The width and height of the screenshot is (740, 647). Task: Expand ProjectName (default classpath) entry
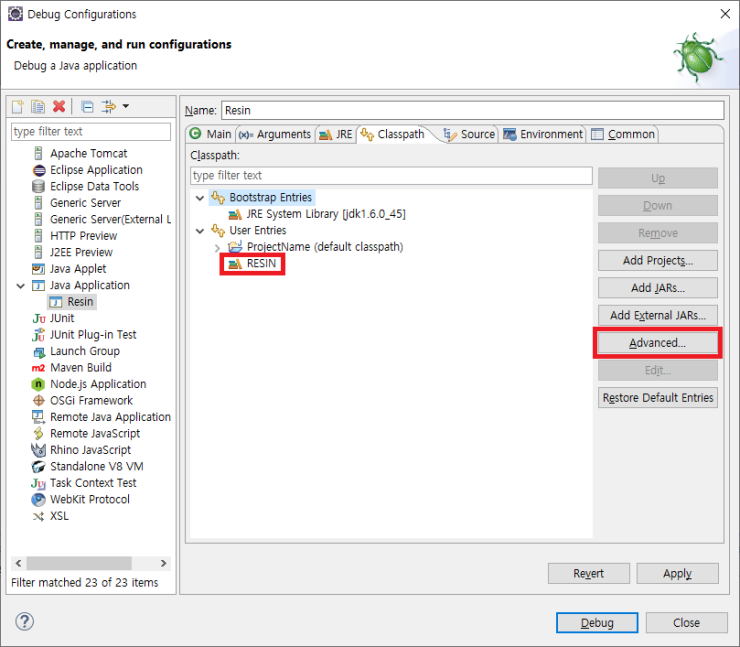(217, 247)
